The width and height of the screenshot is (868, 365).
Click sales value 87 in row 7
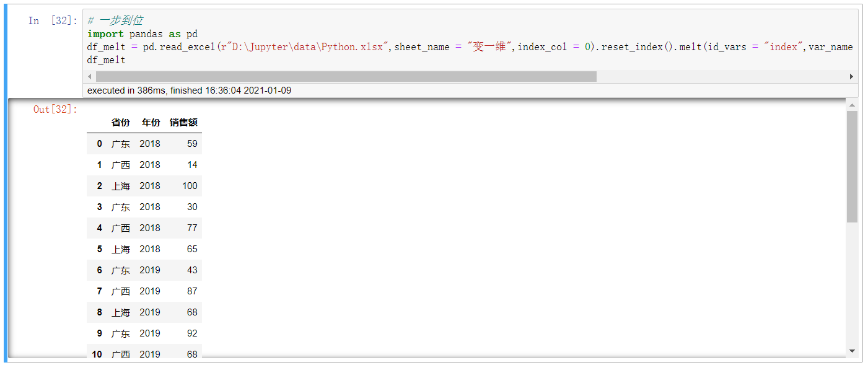(192, 291)
